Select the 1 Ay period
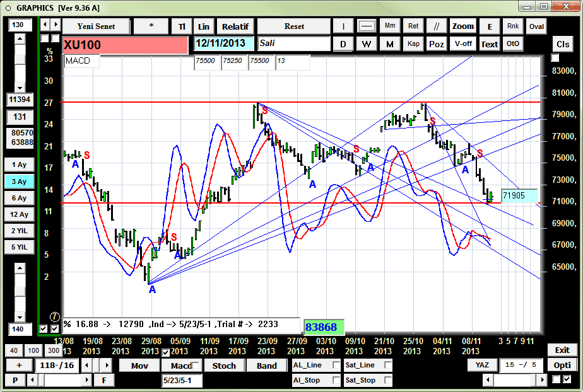This screenshot has width=583, height=392. (20, 165)
